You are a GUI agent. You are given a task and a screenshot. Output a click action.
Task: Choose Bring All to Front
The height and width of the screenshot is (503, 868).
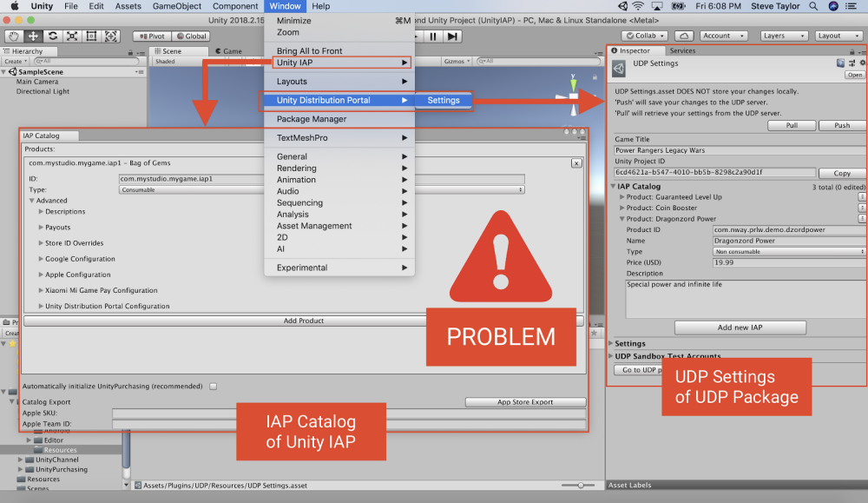click(339, 51)
